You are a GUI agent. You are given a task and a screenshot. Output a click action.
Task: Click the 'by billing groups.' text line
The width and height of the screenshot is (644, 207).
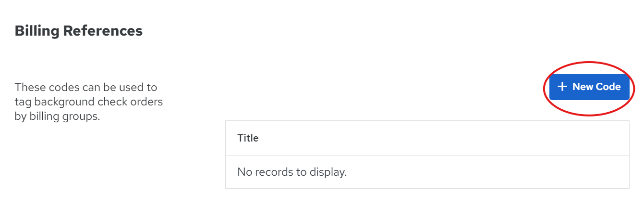[x=57, y=116]
